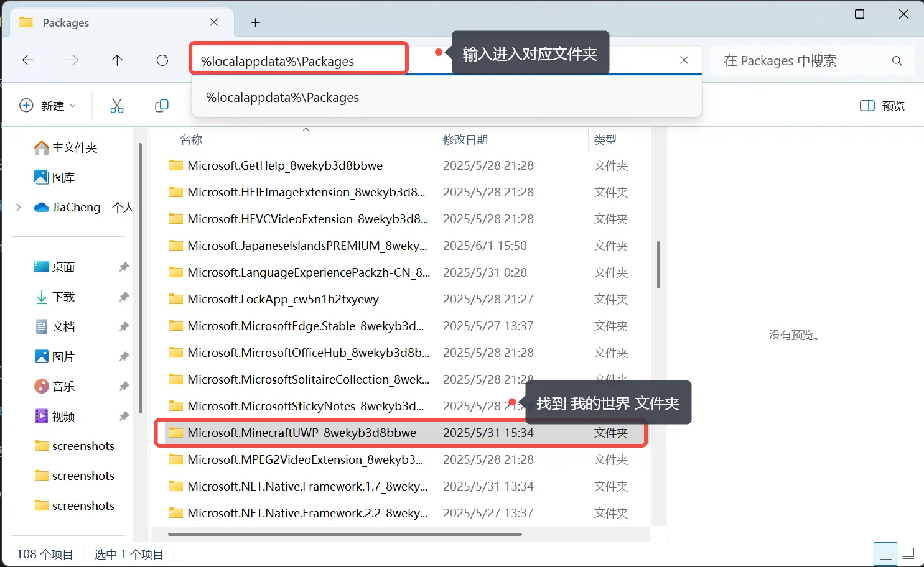Click the folder icon of GetHelp row
Image resolution: width=924 pixels, height=567 pixels.
(176, 165)
